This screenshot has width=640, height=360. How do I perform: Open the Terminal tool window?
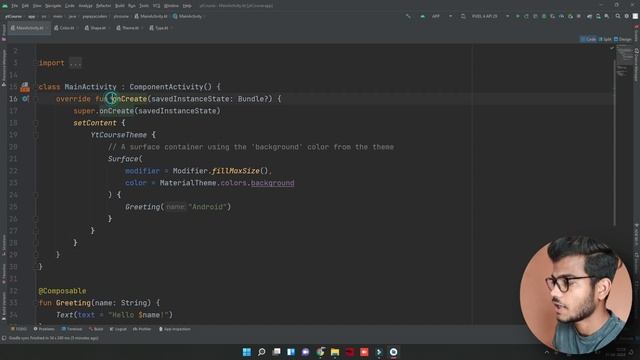[x=72, y=329]
